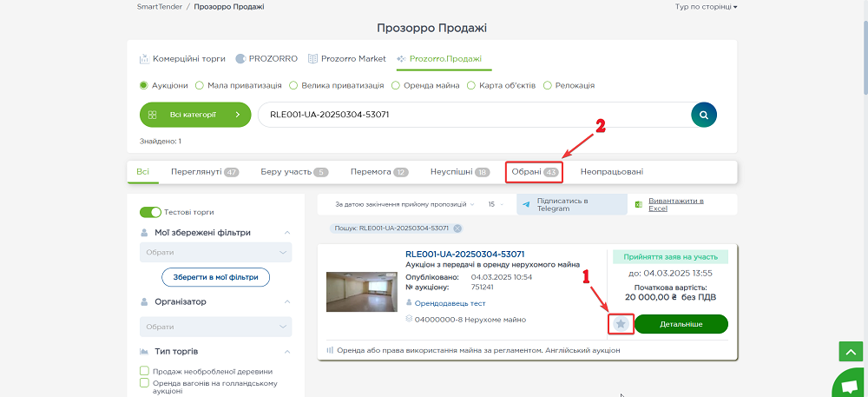Open the Всі категорії dropdown
The width and height of the screenshot is (868, 397).
pos(194,114)
